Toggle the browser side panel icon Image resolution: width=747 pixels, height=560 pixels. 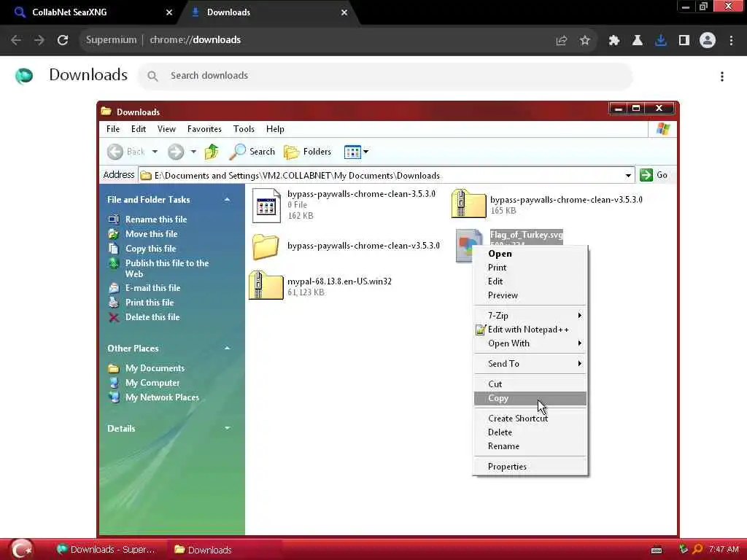684,41
